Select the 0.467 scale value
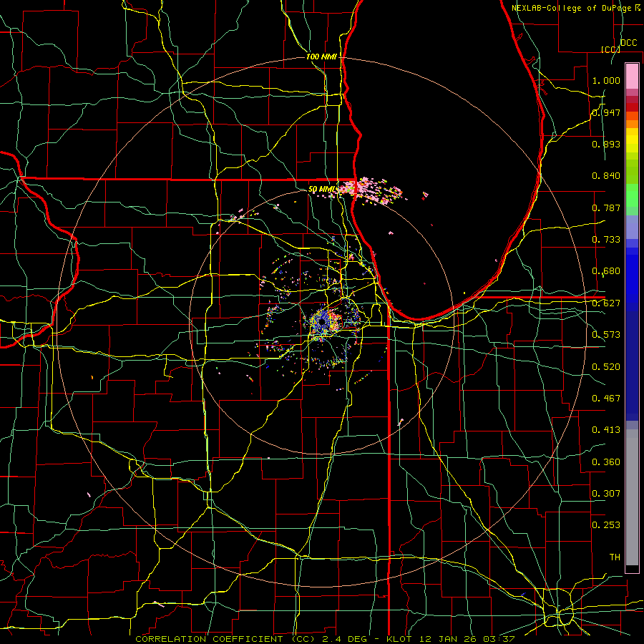Image resolution: width=644 pixels, height=644 pixels. click(606, 399)
